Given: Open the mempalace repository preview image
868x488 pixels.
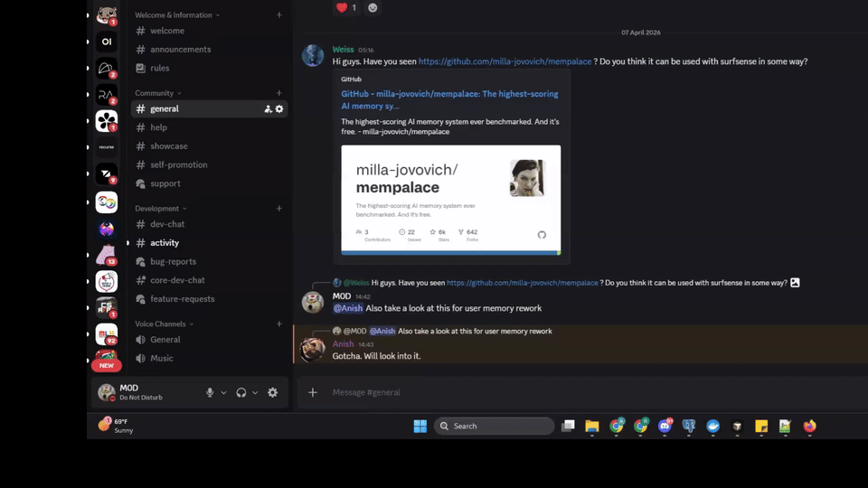Looking at the screenshot, I should pos(450,200).
